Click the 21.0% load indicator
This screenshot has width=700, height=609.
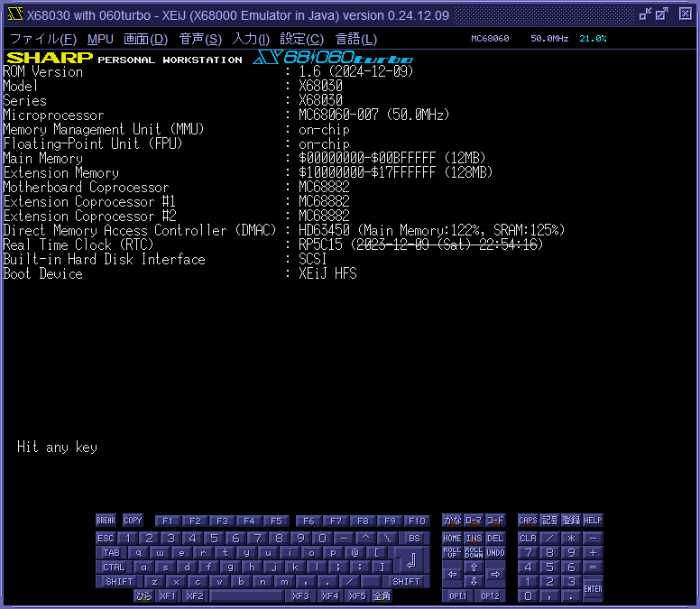tap(593, 39)
